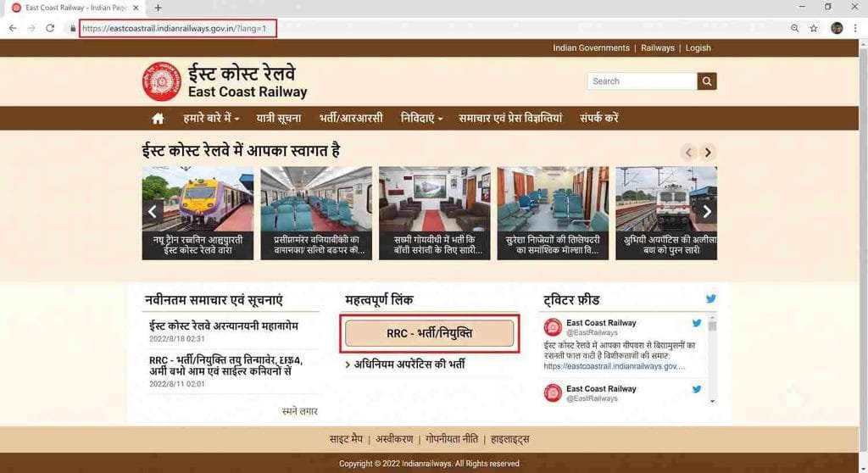The width and height of the screenshot is (868, 473).
Task: Click the browser tab favicon
Action: click(17, 8)
